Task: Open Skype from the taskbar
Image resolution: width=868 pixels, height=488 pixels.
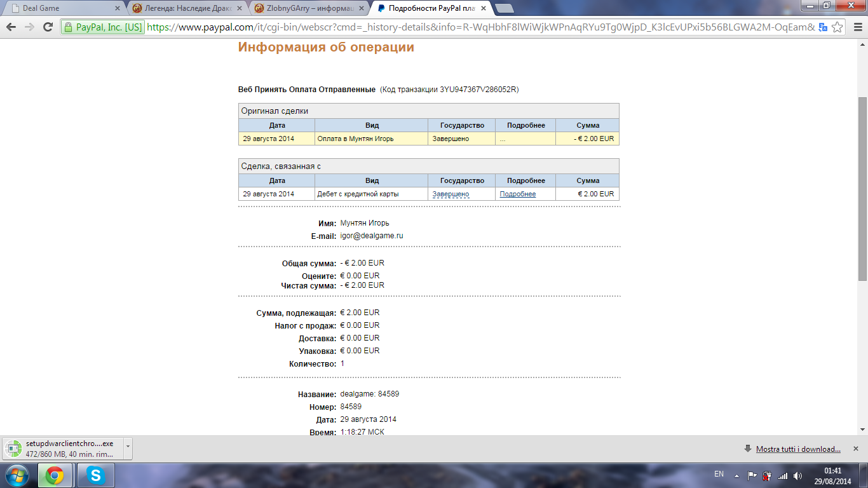Action: (x=96, y=475)
